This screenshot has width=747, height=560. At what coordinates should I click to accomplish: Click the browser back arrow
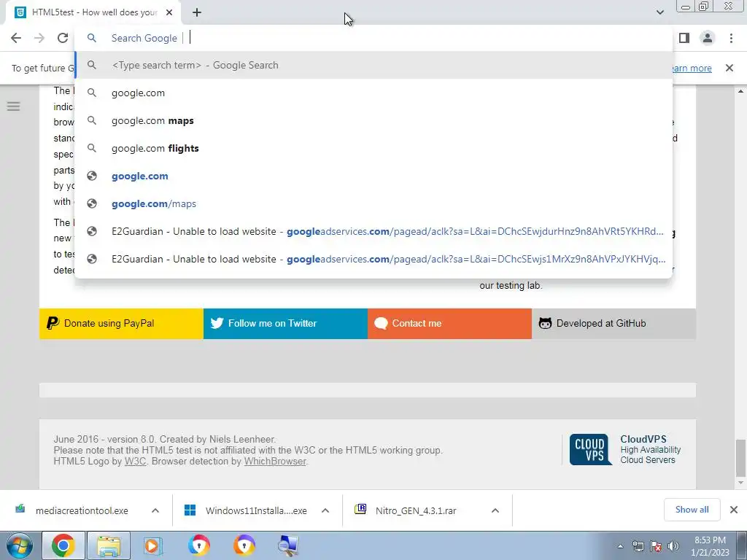16,38
